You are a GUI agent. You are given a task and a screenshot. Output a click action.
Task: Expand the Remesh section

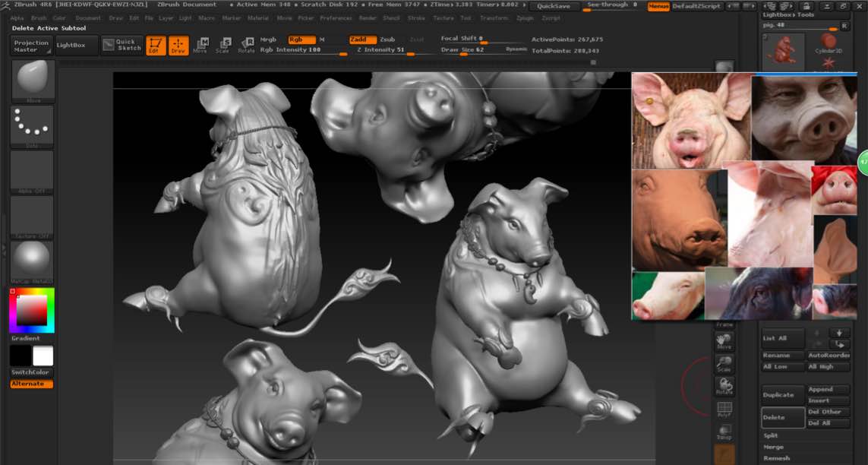[776, 458]
